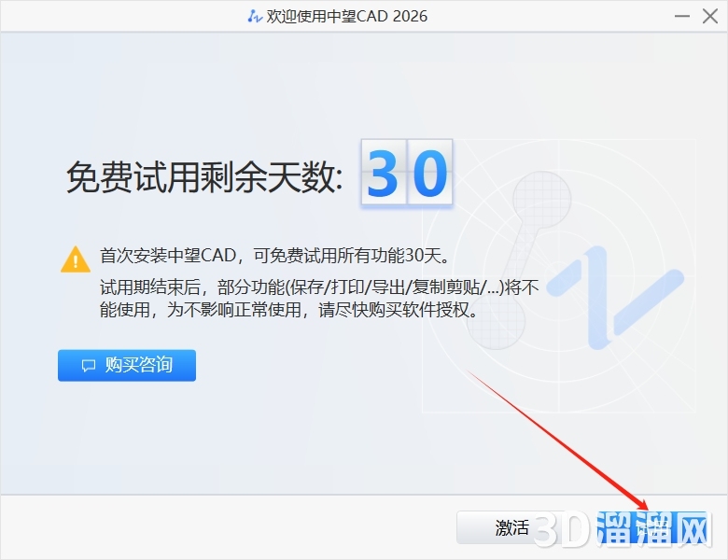
Task: Click the heading 免费试用剩余天数
Action: click(204, 177)
